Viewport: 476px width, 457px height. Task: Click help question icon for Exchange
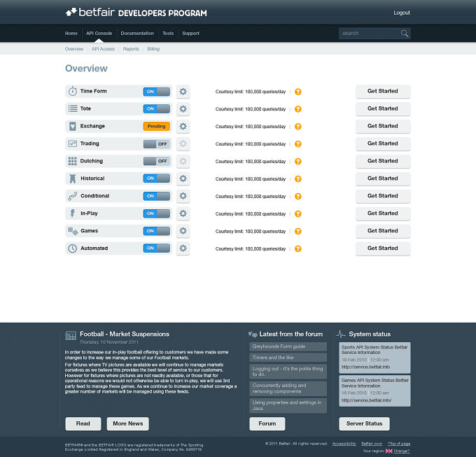(298, 127)
